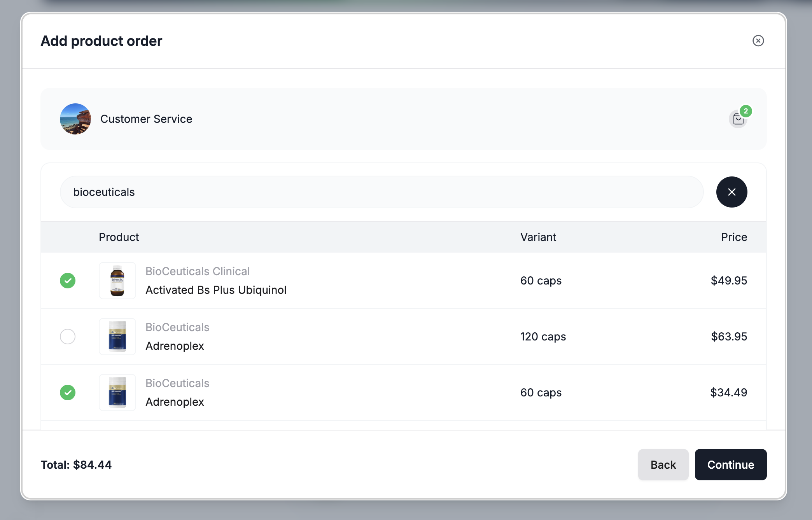The height and width of the screenshot is (520, 812).
Task: Click the Price column header
Action: click(x=734, y=237)
